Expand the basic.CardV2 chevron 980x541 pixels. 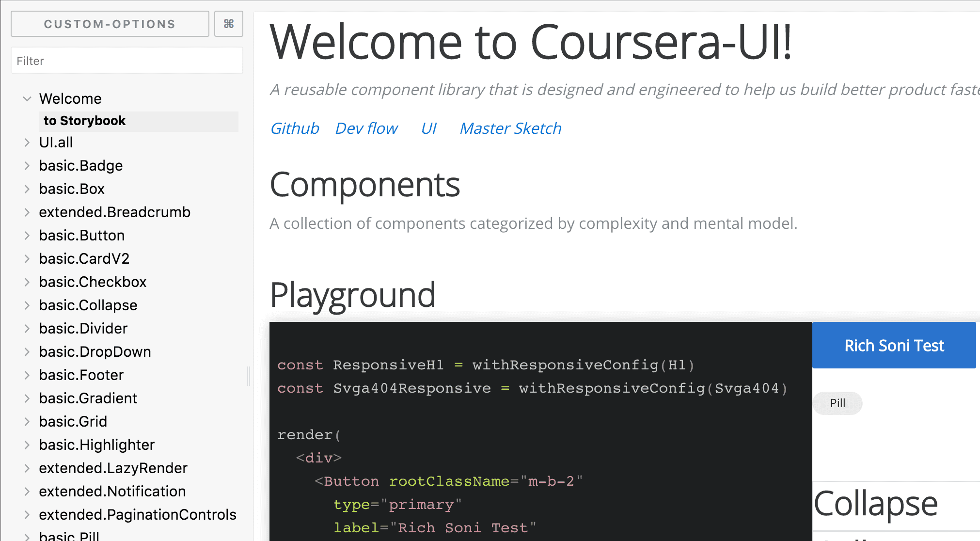pos(27,259)
